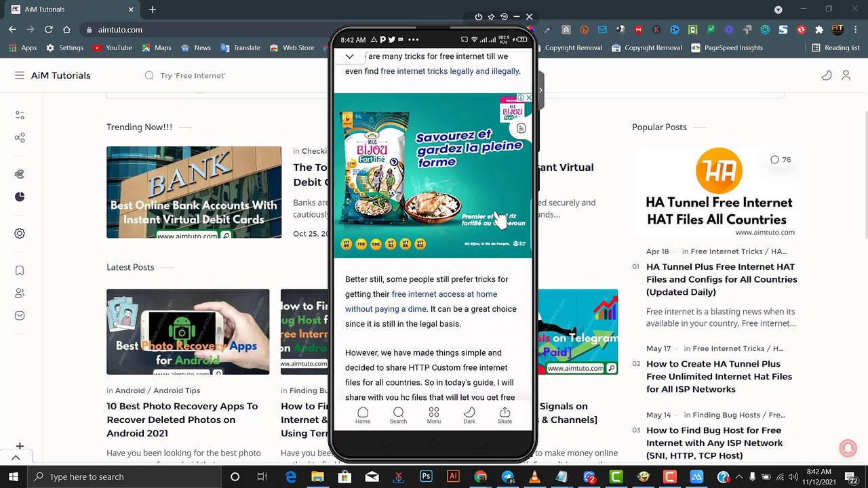Open Windows notification center

pyautogui.click(x=851, y=476)
